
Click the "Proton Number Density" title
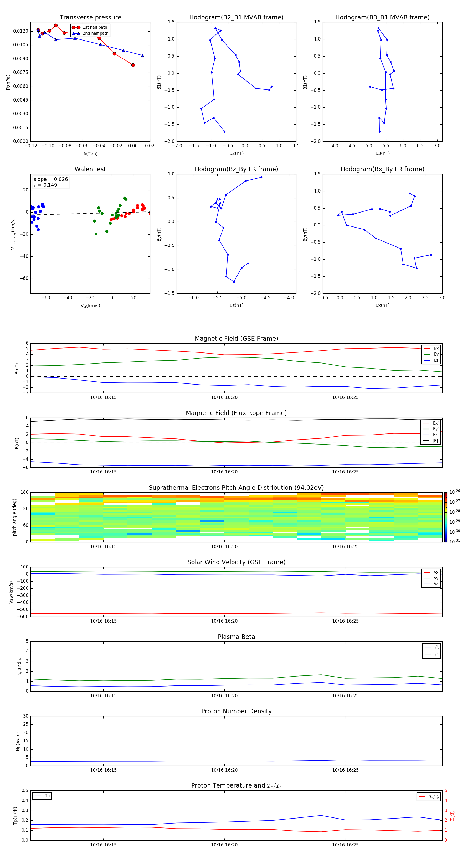pyautogui.click(x=236, y=711)
